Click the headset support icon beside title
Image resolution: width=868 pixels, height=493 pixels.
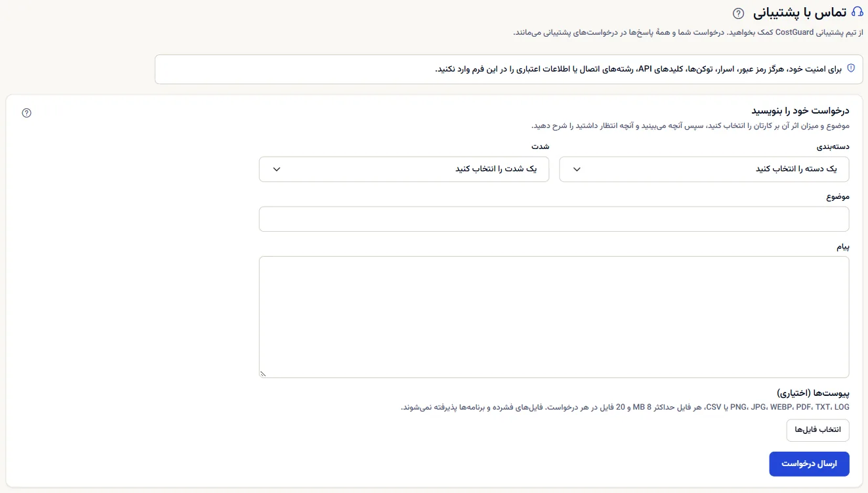(x=857, y=12)
